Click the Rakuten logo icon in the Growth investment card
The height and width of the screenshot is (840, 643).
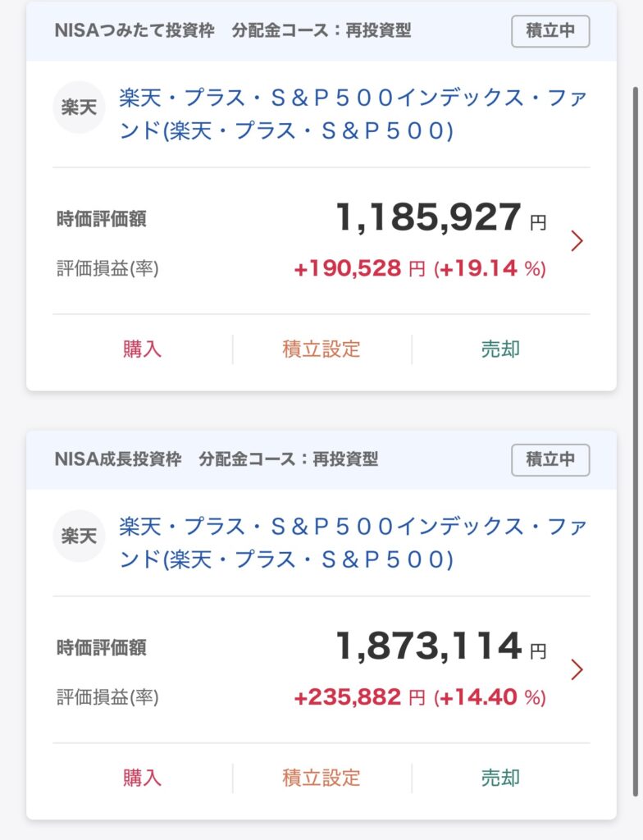[79, 536]
